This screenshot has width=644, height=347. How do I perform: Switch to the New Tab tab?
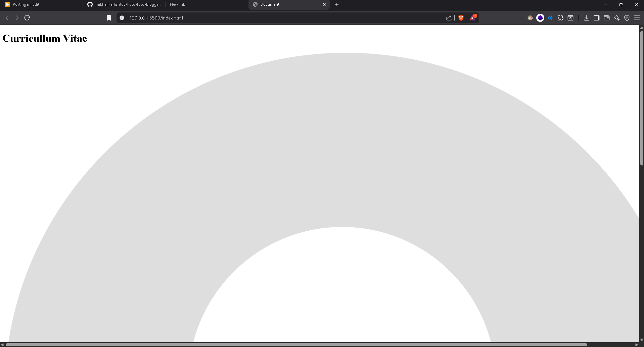coord(206,4)
